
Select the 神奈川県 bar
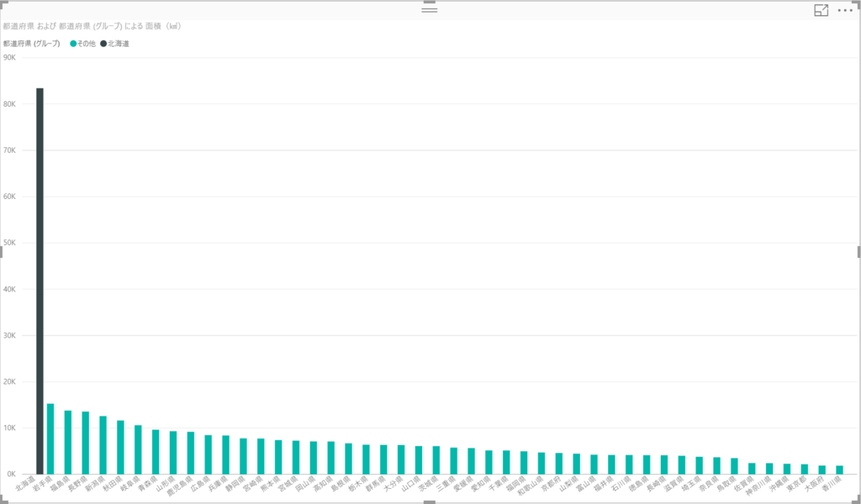[769, 469]
